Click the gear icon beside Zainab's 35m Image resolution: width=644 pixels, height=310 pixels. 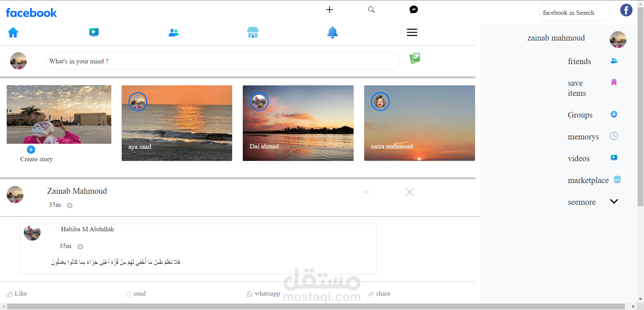click(x=70, y=205)
